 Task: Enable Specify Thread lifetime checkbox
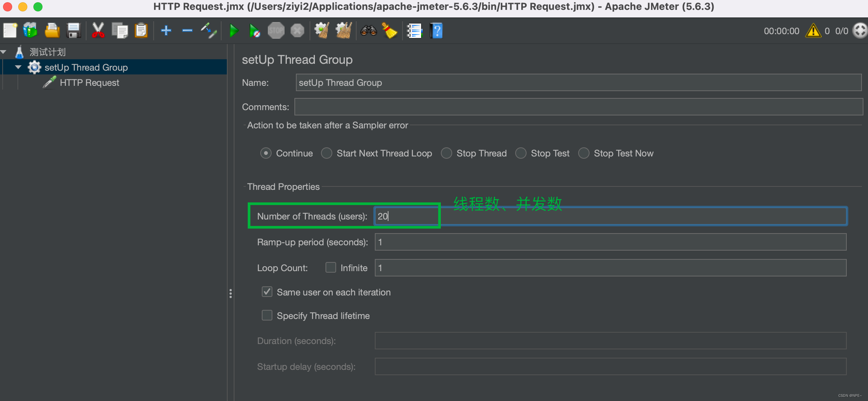click(x=267, y=316)
